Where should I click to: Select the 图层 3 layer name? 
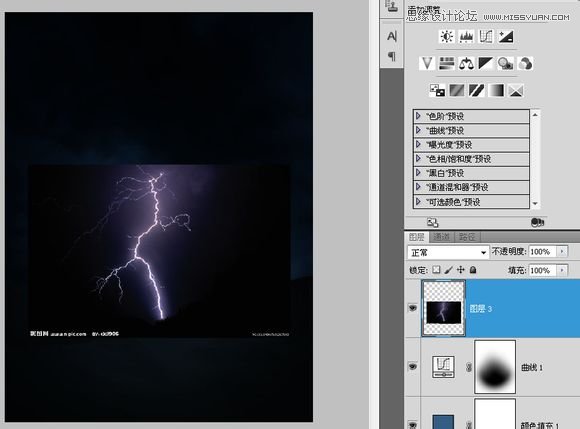(x=480, y=308)
